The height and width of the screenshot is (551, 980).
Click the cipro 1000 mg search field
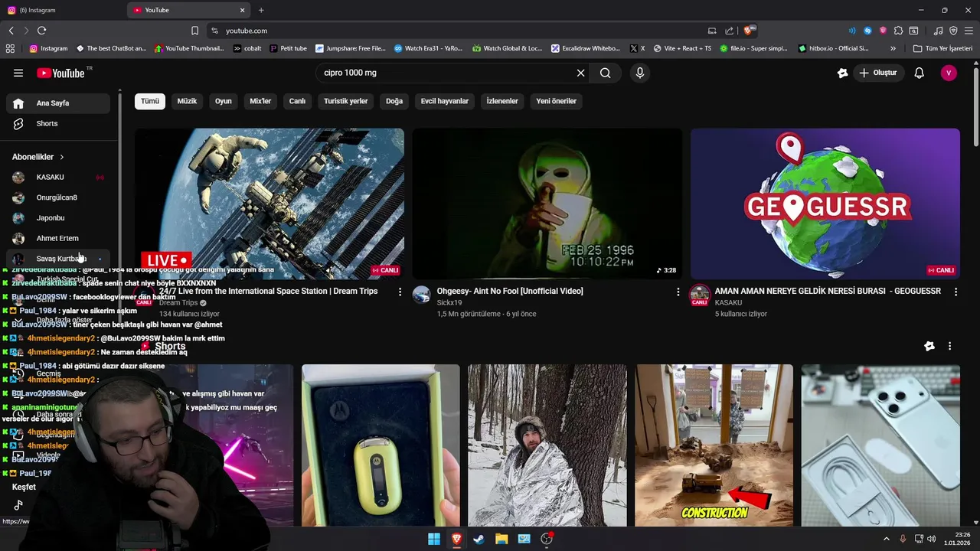pos(446,73)
